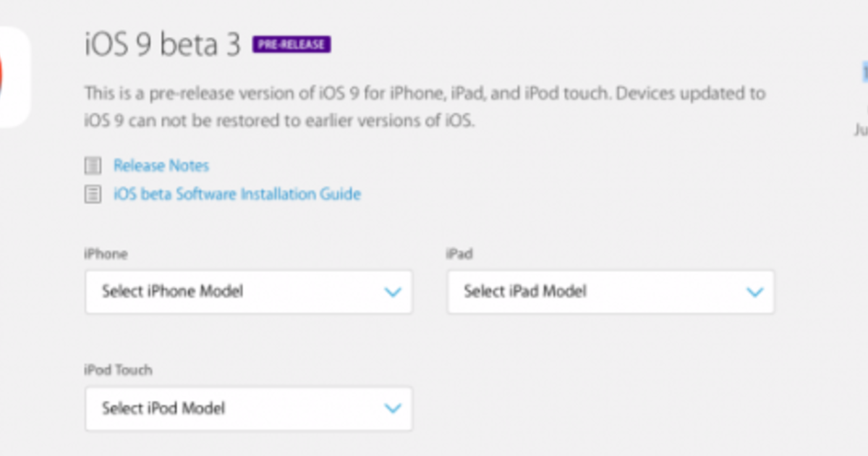Open the iOS beta Software Installation Guide

[237, 194]
